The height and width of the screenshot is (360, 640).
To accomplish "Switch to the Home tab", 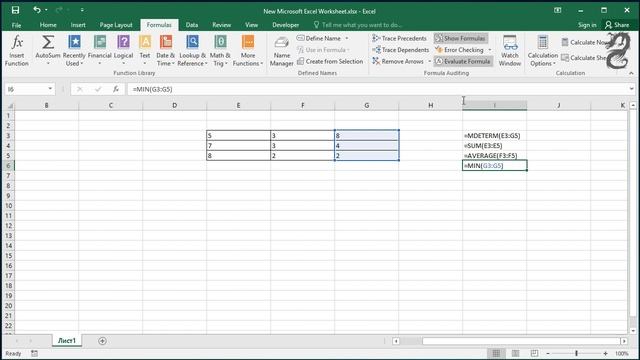I will (x=48, y=25).
